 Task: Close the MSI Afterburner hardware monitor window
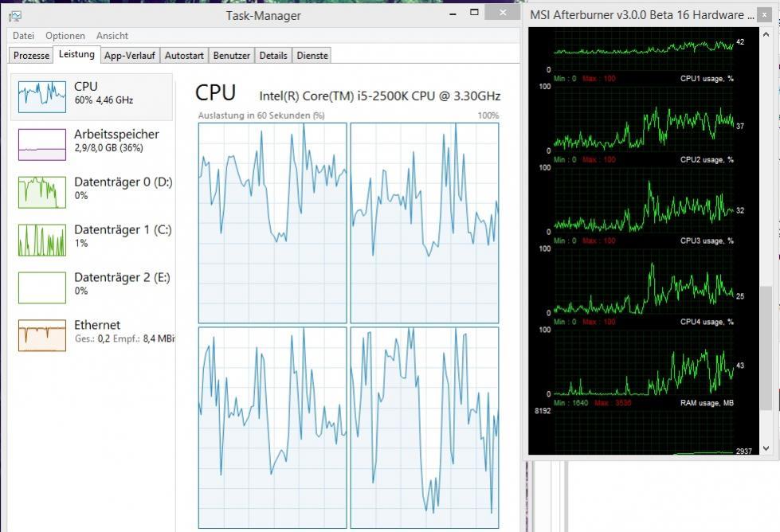765,15
